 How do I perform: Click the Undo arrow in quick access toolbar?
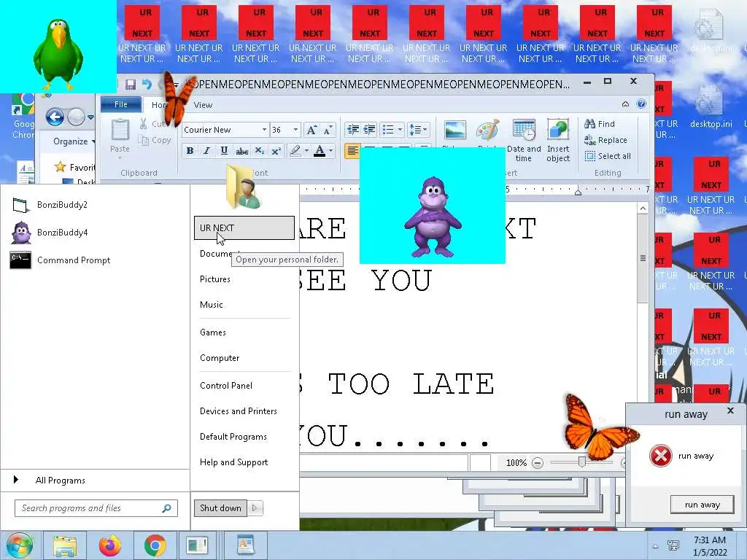point(147,85)
